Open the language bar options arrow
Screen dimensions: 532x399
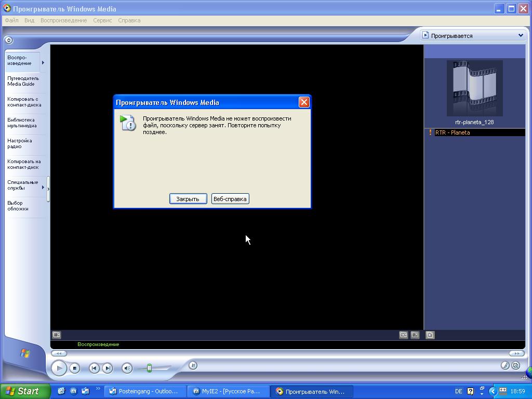[482, 394]
